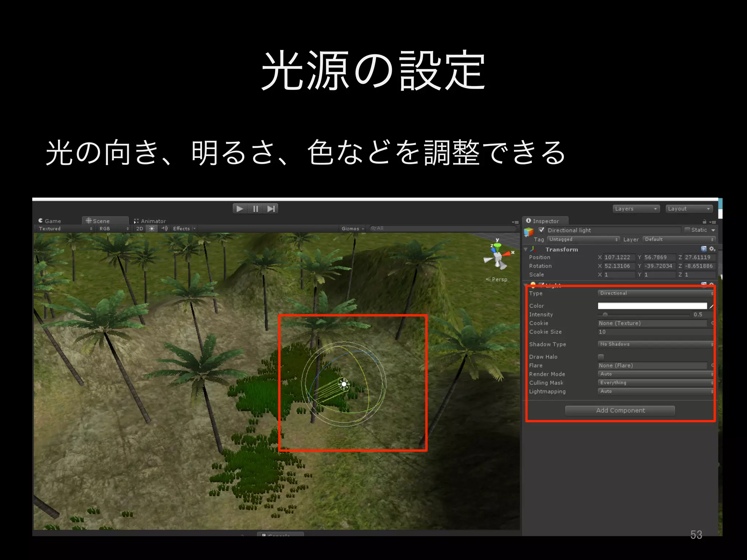Click the Step frame button

pos(271,209)
